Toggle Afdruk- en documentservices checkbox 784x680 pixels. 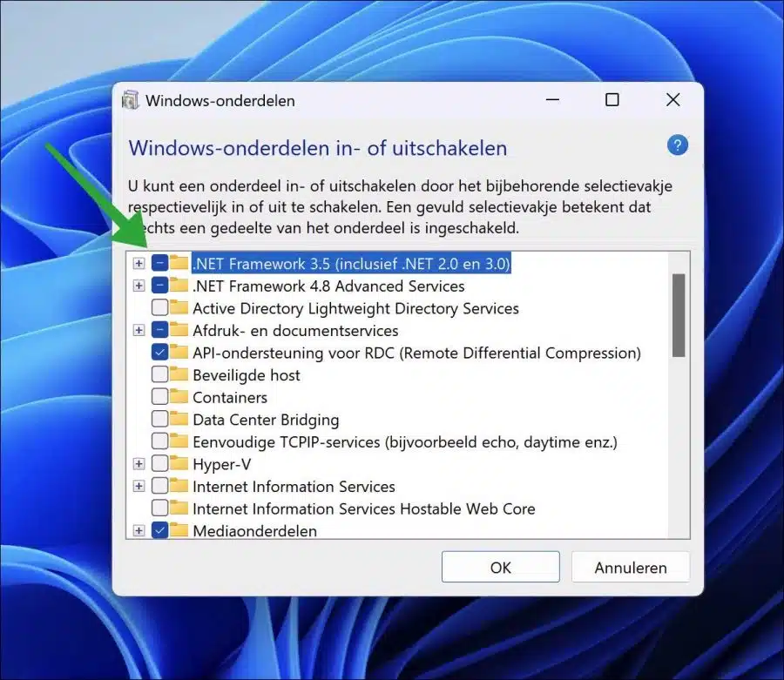(x=159, y=330)
